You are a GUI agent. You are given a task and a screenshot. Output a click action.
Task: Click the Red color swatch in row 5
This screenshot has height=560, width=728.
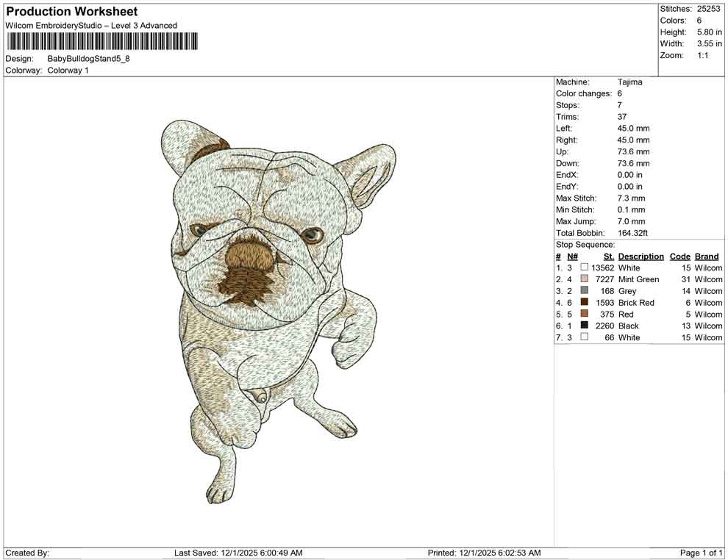click(x=585, y=314)
